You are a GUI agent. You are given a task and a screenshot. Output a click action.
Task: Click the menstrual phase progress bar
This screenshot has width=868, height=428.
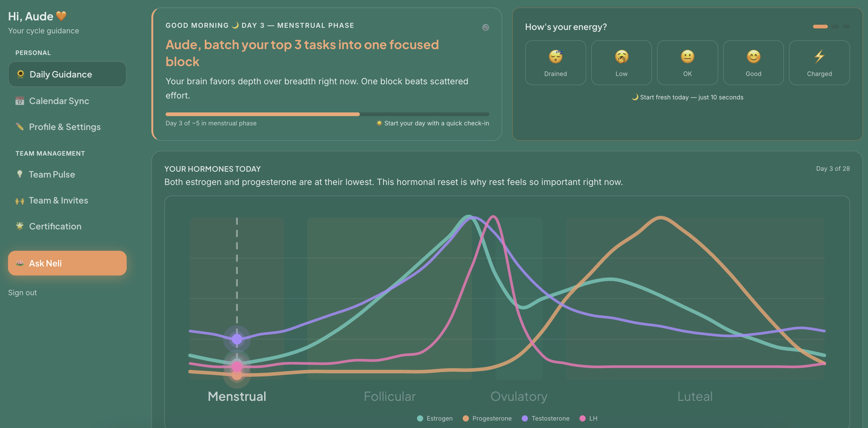coord(327,114)
